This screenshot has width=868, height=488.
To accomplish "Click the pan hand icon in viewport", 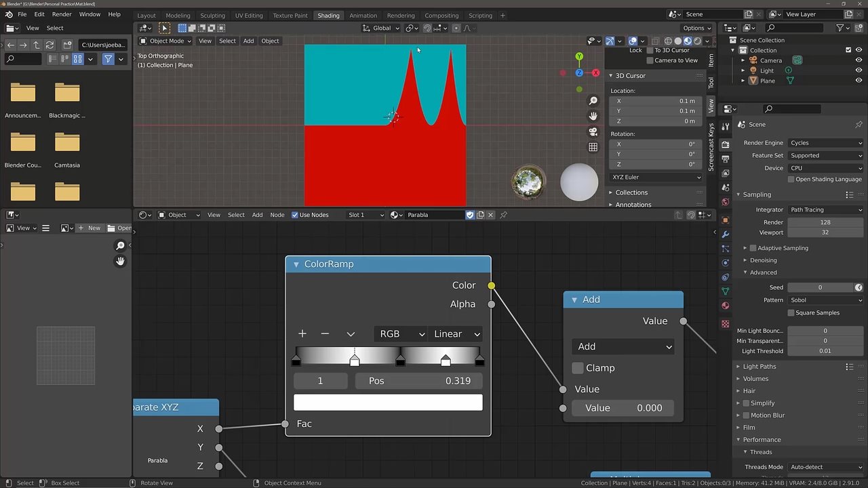I will pos(593,116).
